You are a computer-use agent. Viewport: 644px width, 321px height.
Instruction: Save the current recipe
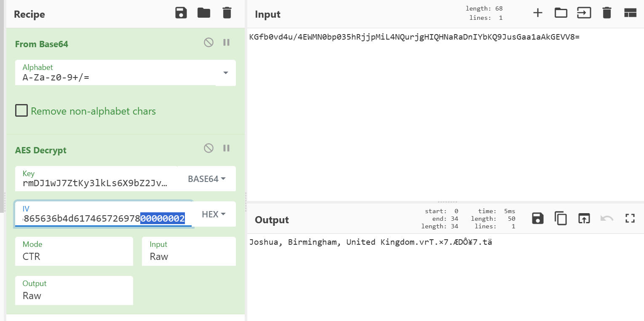[181, 13]
